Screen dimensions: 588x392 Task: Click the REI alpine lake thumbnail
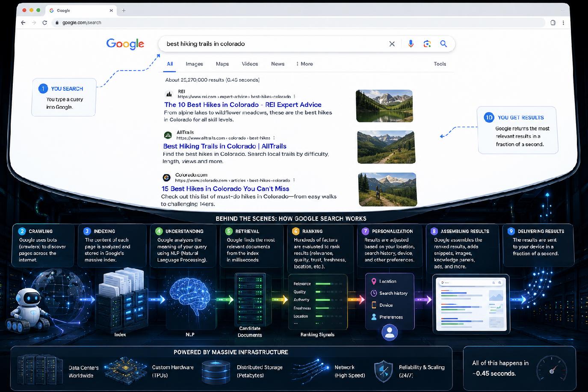click(x=384, y=106)
